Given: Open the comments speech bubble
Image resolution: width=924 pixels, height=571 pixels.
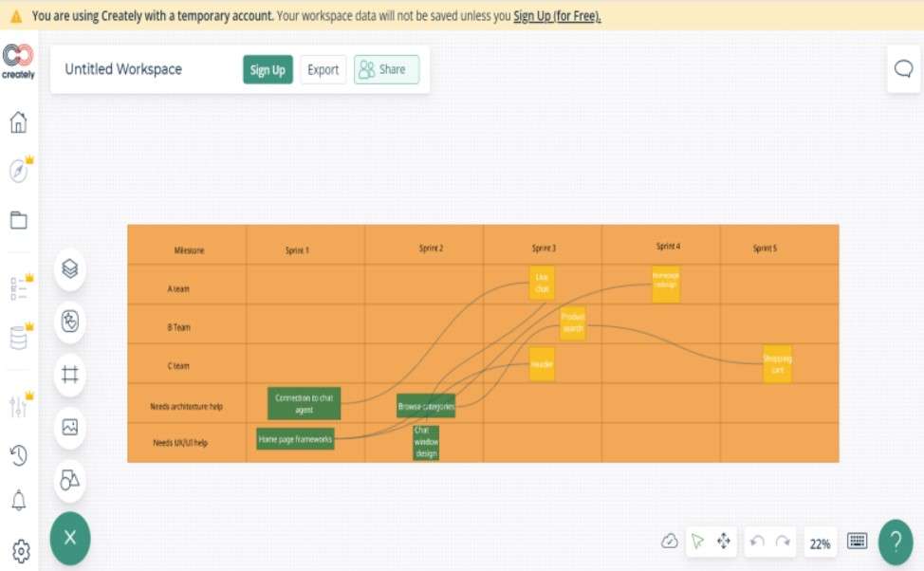Looking at the screenshot, I should click(903, 68).
